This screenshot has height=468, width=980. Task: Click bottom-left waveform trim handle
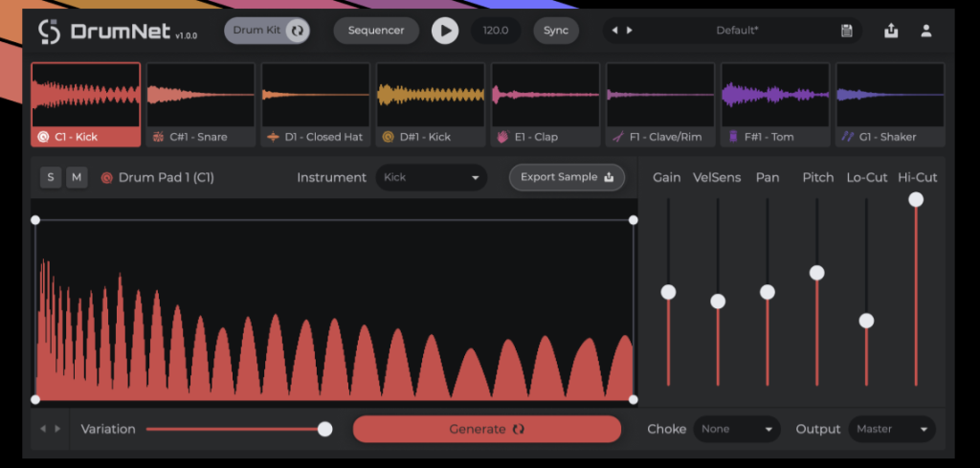pyautogui.click(x=35, y=399)
